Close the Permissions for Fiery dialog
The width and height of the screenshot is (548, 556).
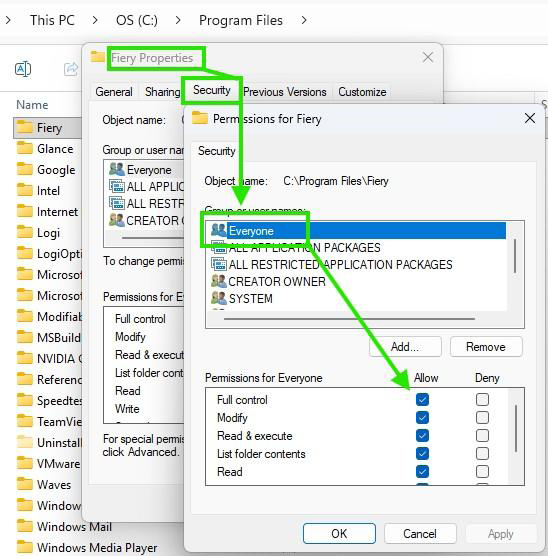tap(530, 118)
